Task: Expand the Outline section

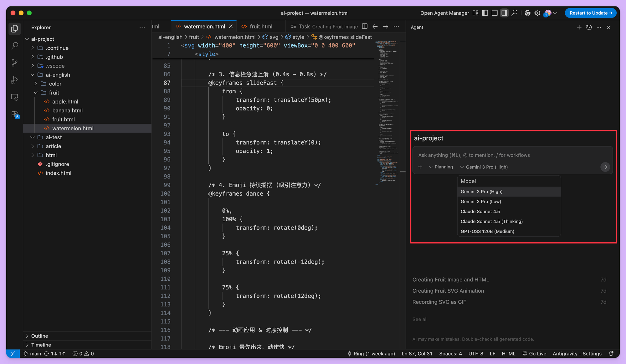Action: tap(39, 336)
